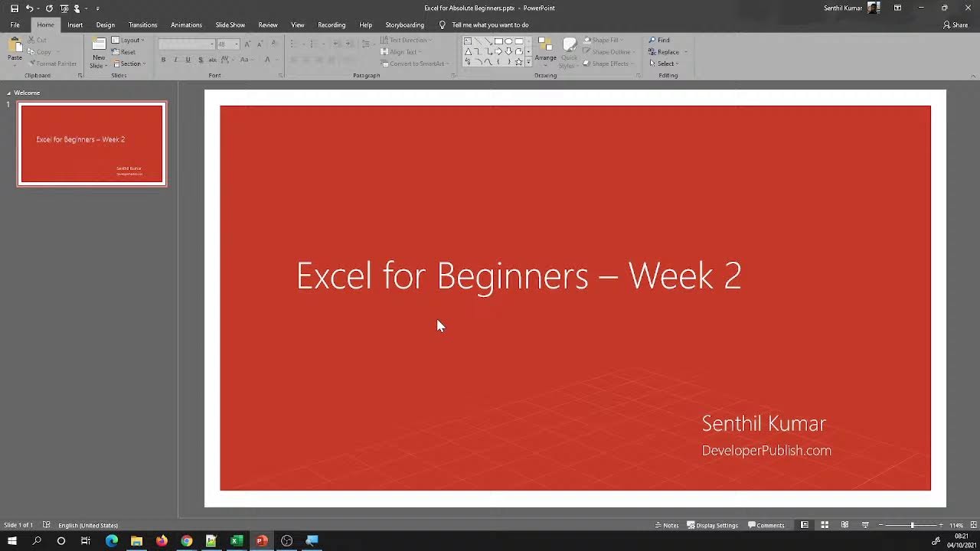Select slide 1 thumbnail in Welcome section

click(x=91, y=143)
